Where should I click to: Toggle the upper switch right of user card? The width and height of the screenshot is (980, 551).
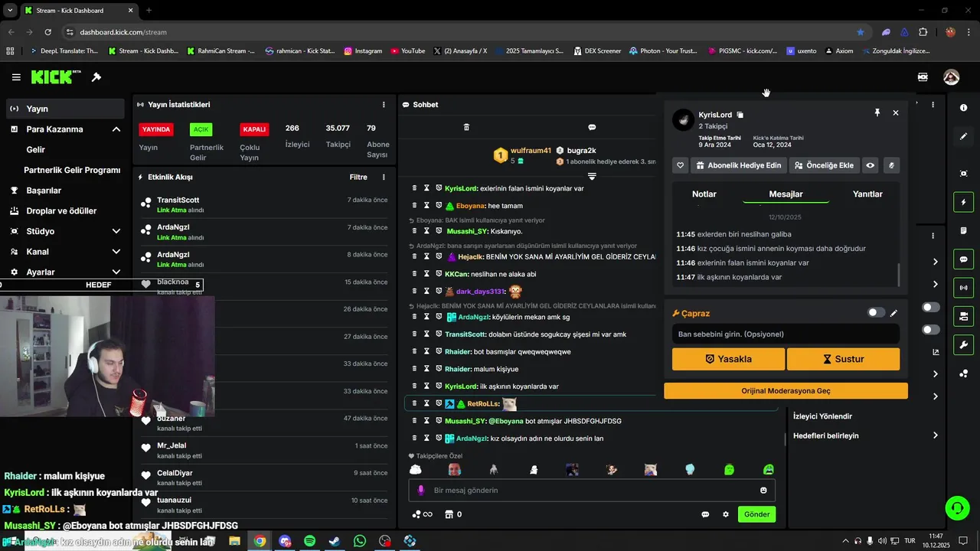[x=931, y=308]
